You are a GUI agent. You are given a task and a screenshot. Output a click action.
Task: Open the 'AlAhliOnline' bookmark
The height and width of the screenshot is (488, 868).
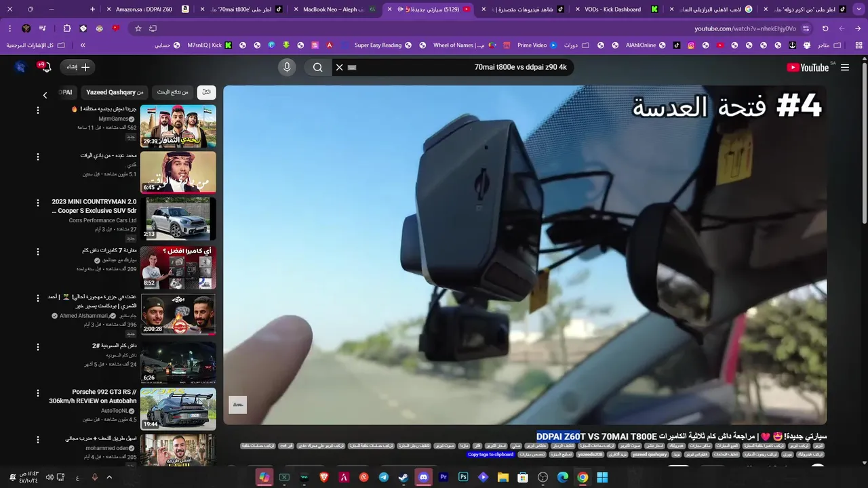(x=646, y=45)
